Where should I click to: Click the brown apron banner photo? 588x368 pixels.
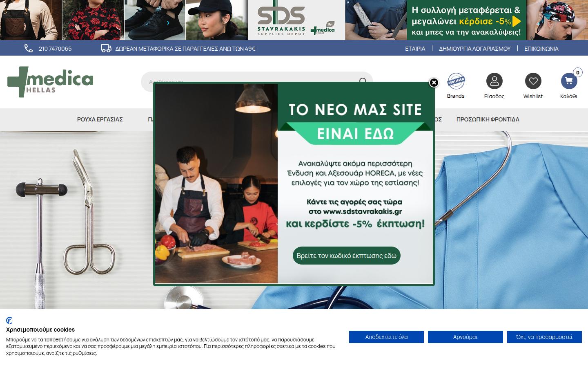pyautogui.click(x=31, y=20)
